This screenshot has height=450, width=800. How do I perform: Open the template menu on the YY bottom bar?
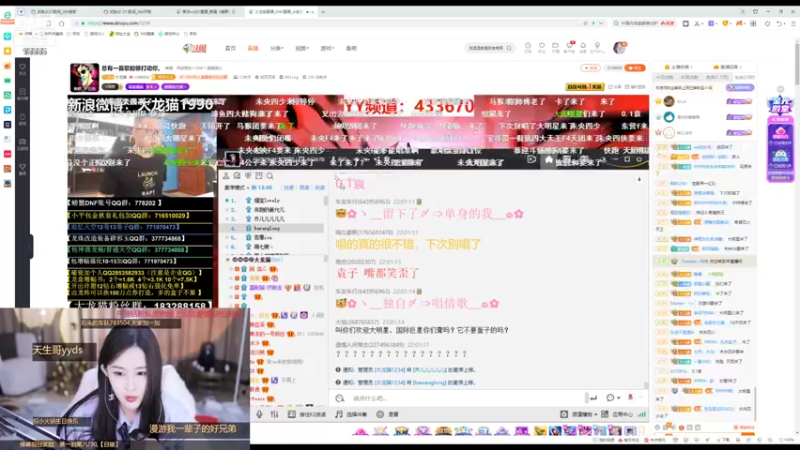(579, 414)
